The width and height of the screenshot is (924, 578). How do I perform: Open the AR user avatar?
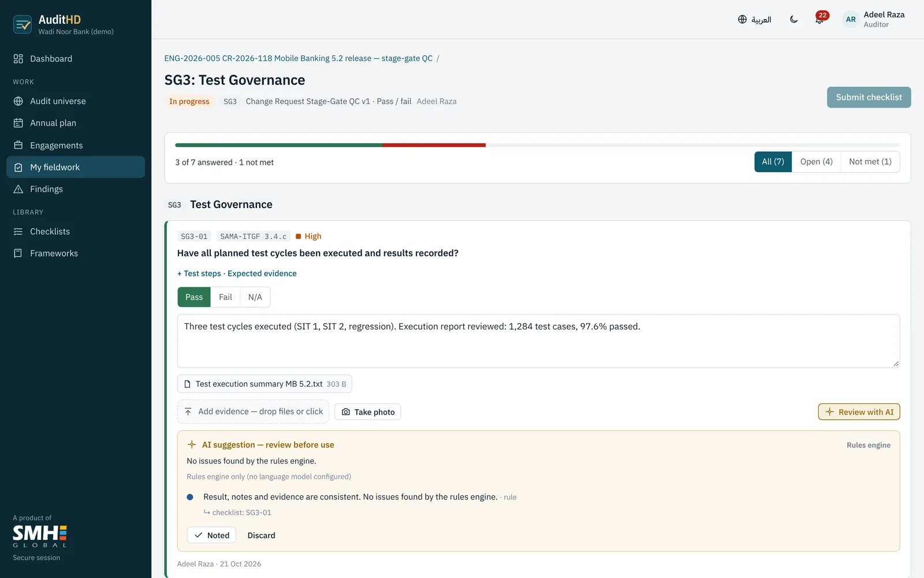tap(851, 20)
